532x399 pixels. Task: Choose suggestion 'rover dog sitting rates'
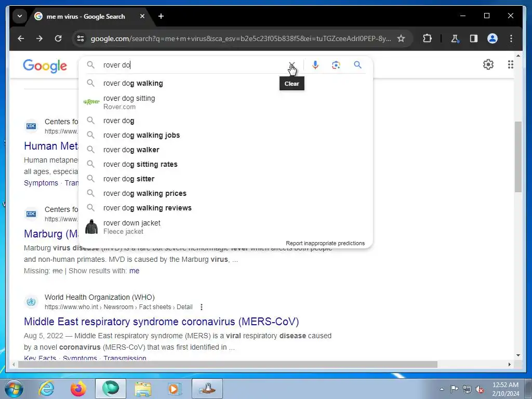(x=225, y=164)
